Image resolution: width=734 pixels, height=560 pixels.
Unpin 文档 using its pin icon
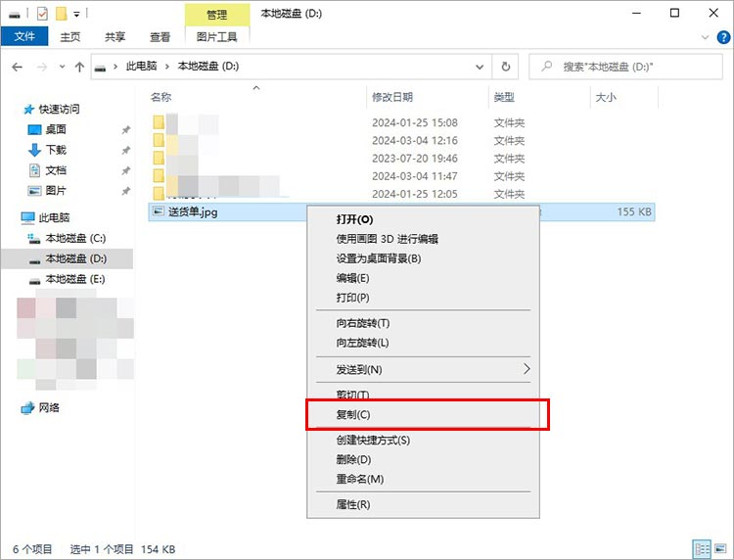point(126,171)
